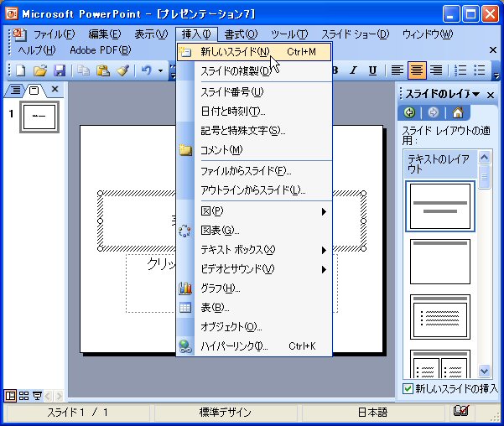504x426 pixels.
Task: Click the task pane Back arrow
Action: [409, 112]
